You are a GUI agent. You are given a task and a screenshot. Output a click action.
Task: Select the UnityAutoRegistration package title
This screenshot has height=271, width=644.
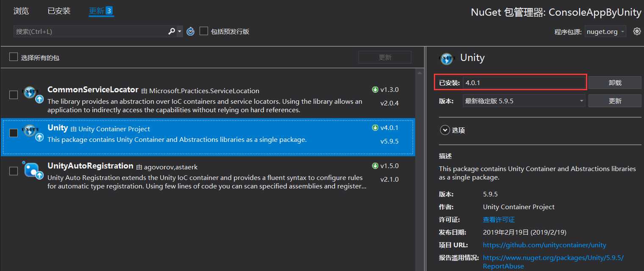point(90,166)
